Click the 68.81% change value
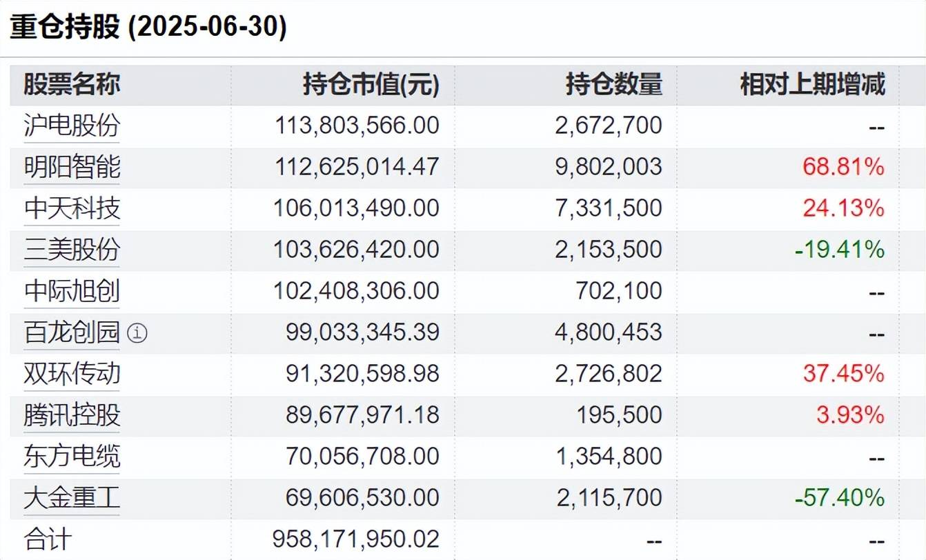The width and height of the screenshot is (926, 560). tap(843, 167)
